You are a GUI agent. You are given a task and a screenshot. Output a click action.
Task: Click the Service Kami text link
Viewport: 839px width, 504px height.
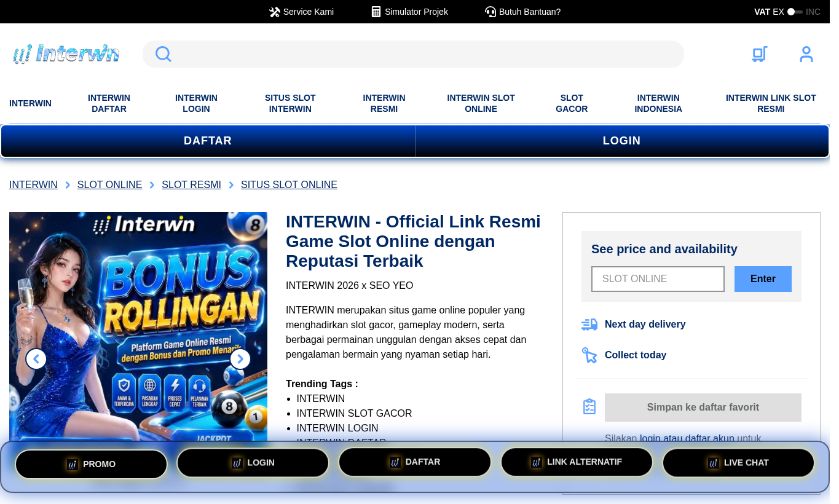coord(309,12)
